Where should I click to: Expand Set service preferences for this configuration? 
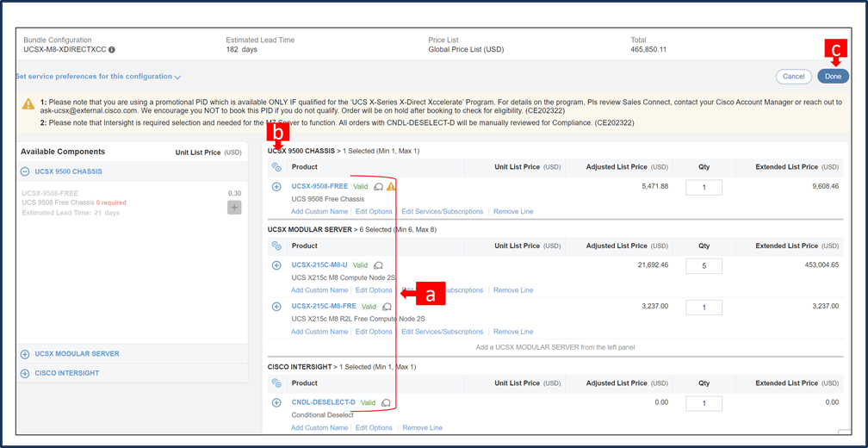pos(98,77)
